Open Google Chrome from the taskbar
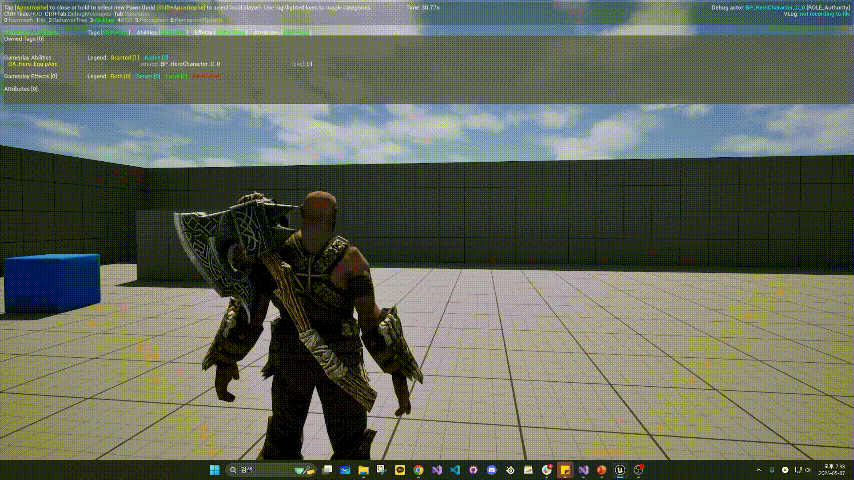This screenshot has width=854, height=480. [x=418, y=470]
